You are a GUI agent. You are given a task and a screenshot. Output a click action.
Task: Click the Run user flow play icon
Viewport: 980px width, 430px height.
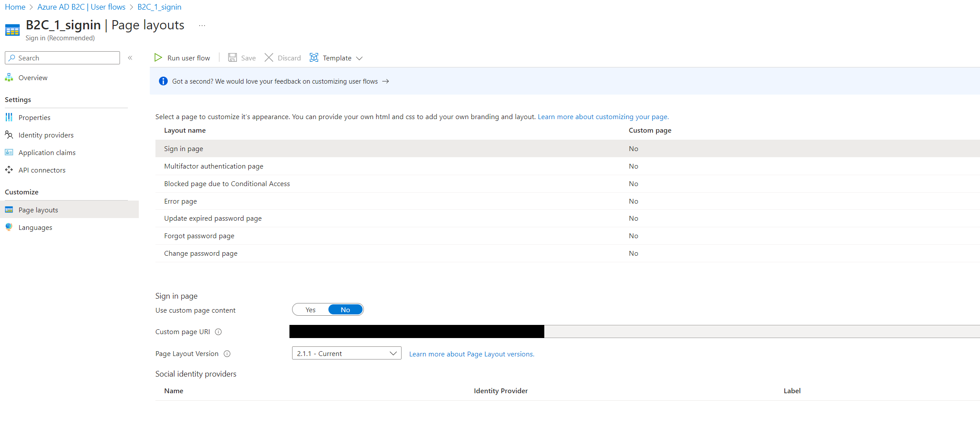[x=158, y=58]
